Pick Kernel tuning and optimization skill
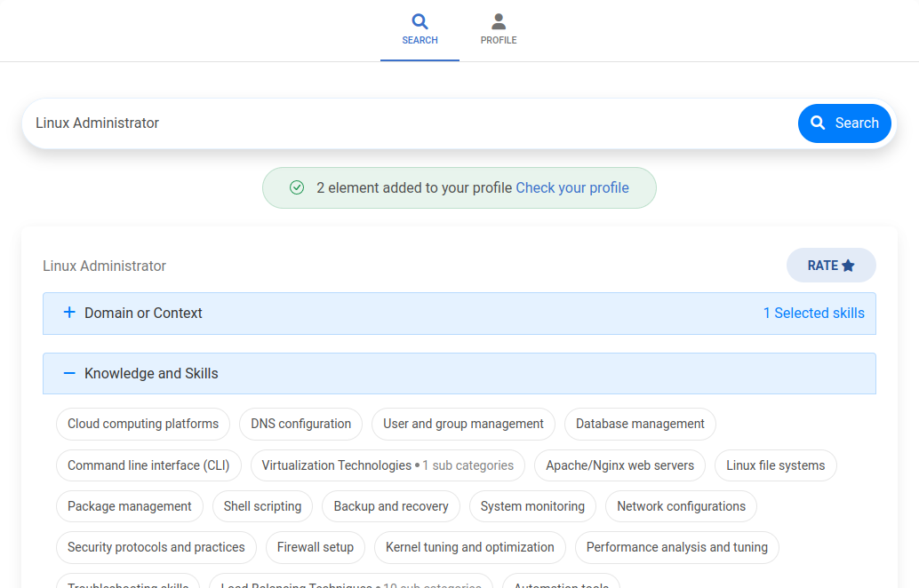Image resolution: width=919 pixels, height=588 pixels. coord(469,548)
